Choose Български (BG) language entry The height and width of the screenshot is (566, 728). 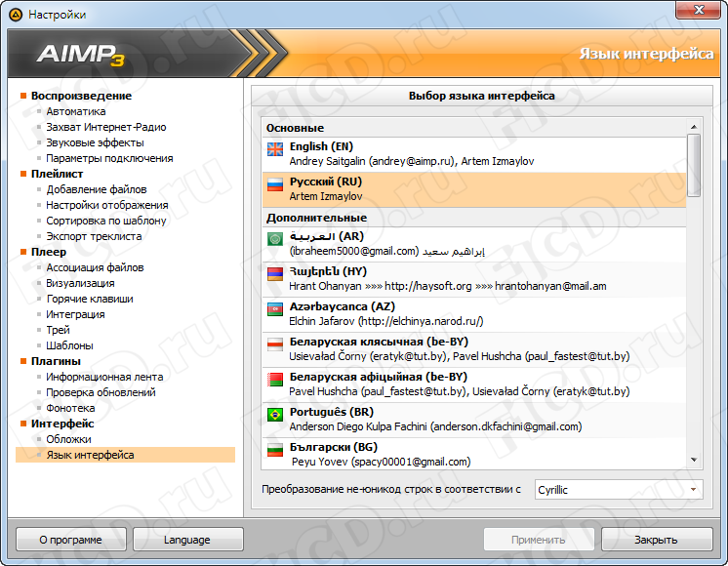(x=474, y=454)
